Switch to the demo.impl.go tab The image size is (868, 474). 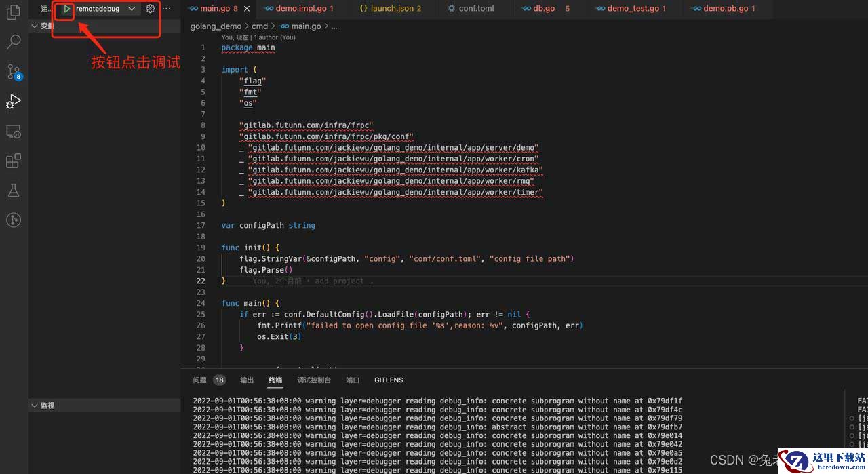(298, 9)
